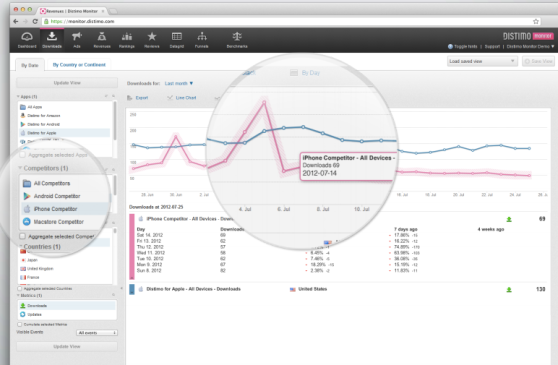Open the Load saved view dropdown
Screen dimensions: 558x365
click(x=482, y=61)
